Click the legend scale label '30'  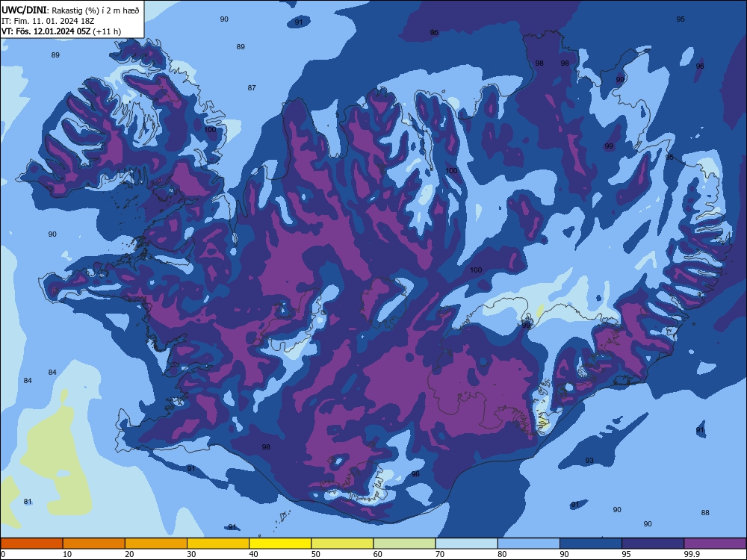191,554
